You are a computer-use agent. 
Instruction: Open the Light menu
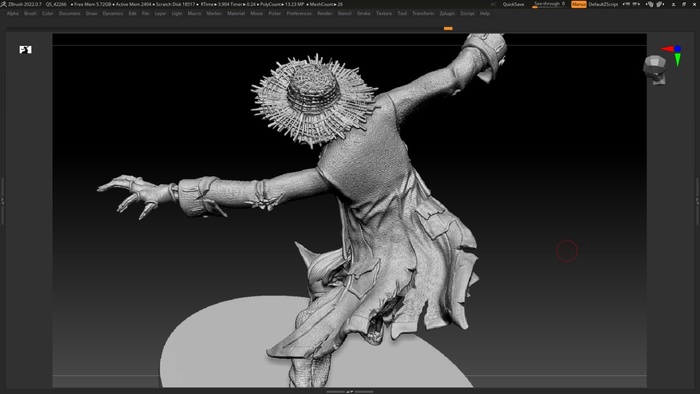[x=177, y=13]
